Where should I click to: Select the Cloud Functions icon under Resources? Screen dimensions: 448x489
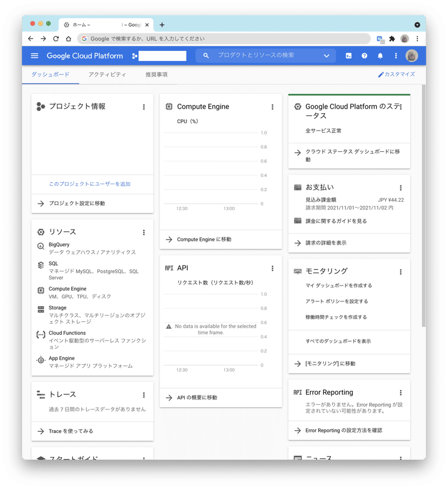[x=40, y=334]
